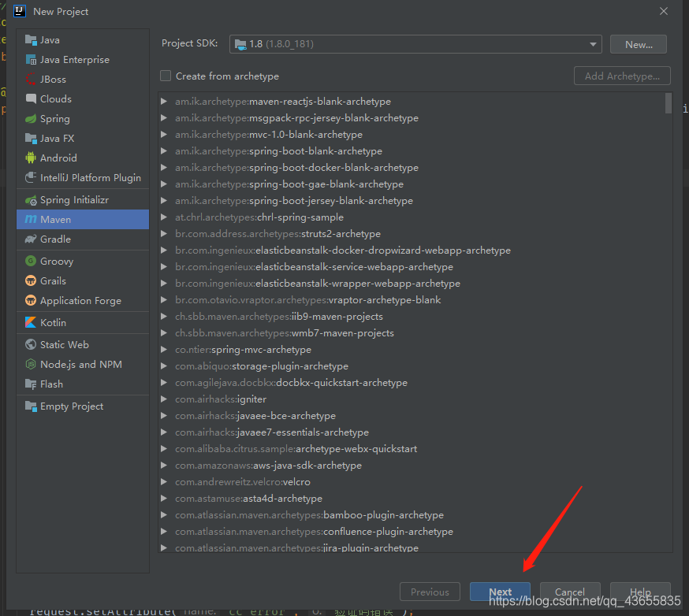Pick the Kotlin icon
Screen dimensions: 689x616
tap(31, 322)
